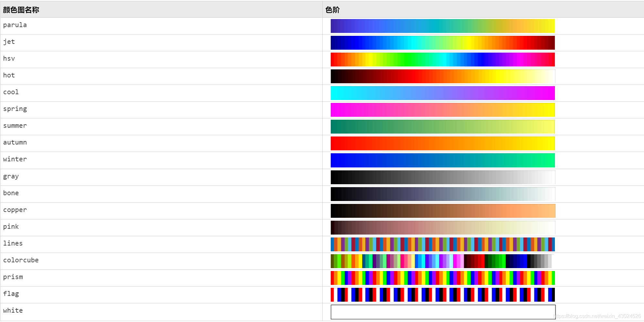The image size is (644, 322).
Task: Click the summer green gradient strip
Action: (442, 126)
